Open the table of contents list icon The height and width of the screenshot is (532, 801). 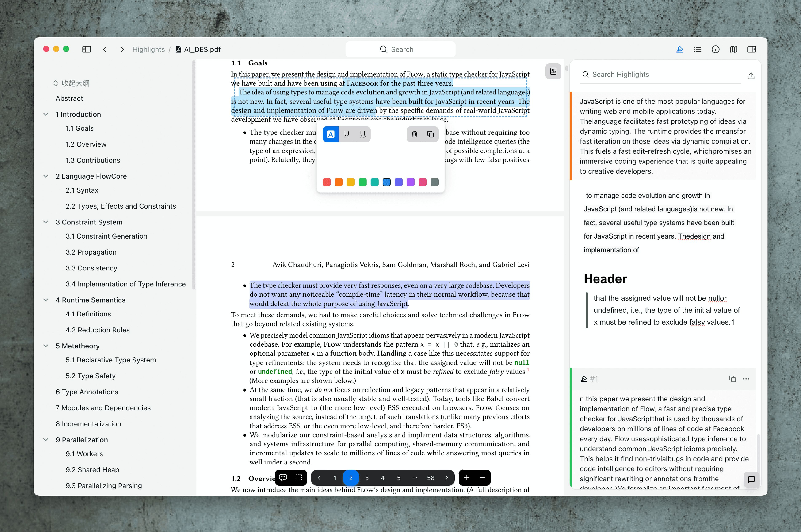(697, 49)
